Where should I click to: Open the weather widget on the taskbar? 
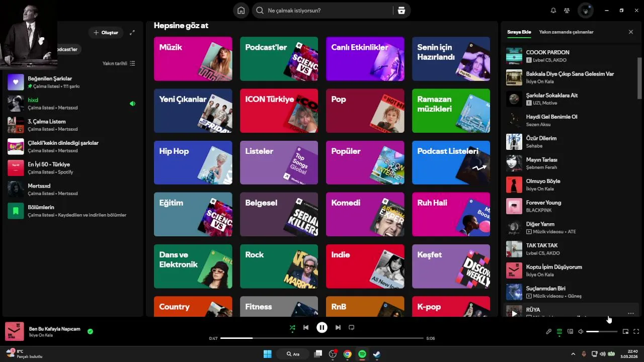pos(24,354)
